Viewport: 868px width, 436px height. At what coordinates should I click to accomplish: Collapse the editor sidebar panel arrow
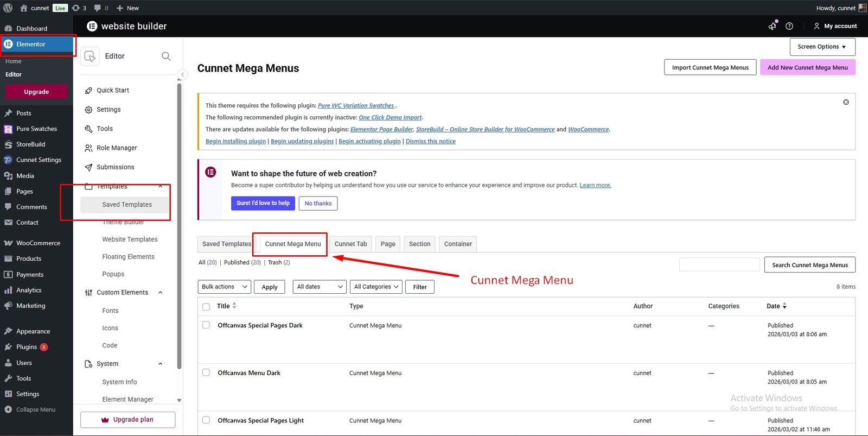click(x=183, y=75)
